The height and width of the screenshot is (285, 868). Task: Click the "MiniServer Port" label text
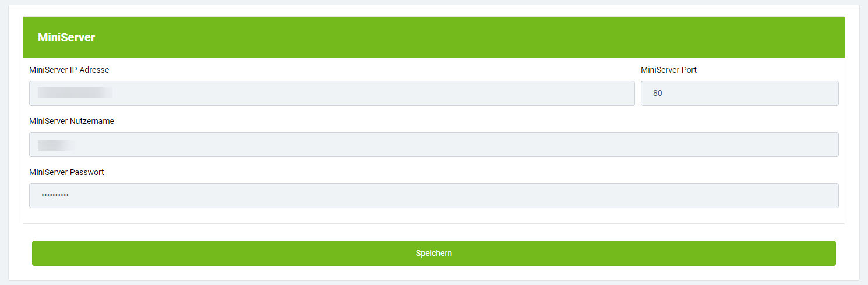tap(668, 70)
